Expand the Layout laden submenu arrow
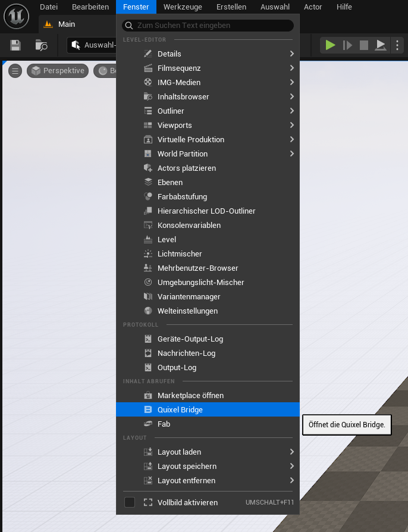The height and width of the screenshot is (532, 408). point(292,452)
